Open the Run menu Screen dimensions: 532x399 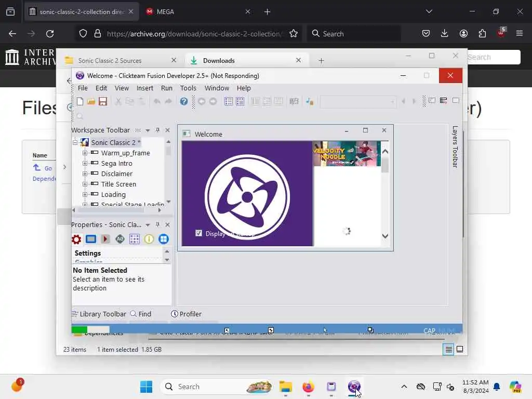coord(167,88)
